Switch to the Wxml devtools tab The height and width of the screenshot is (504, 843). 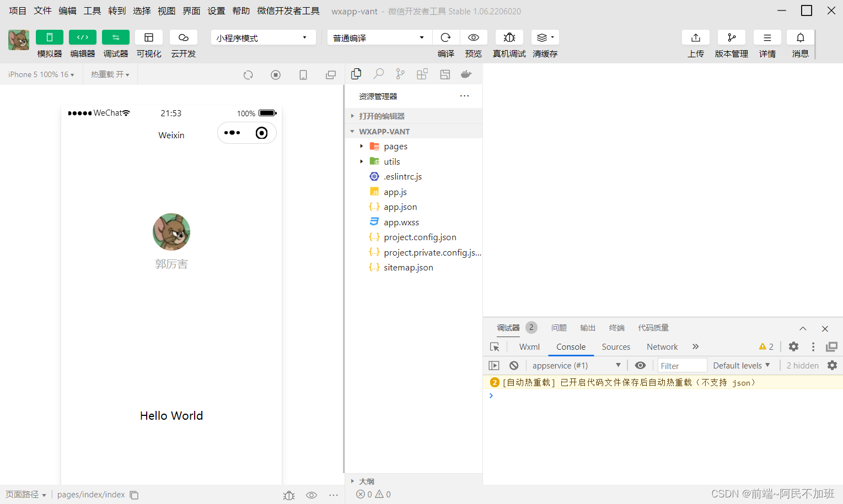529,347
